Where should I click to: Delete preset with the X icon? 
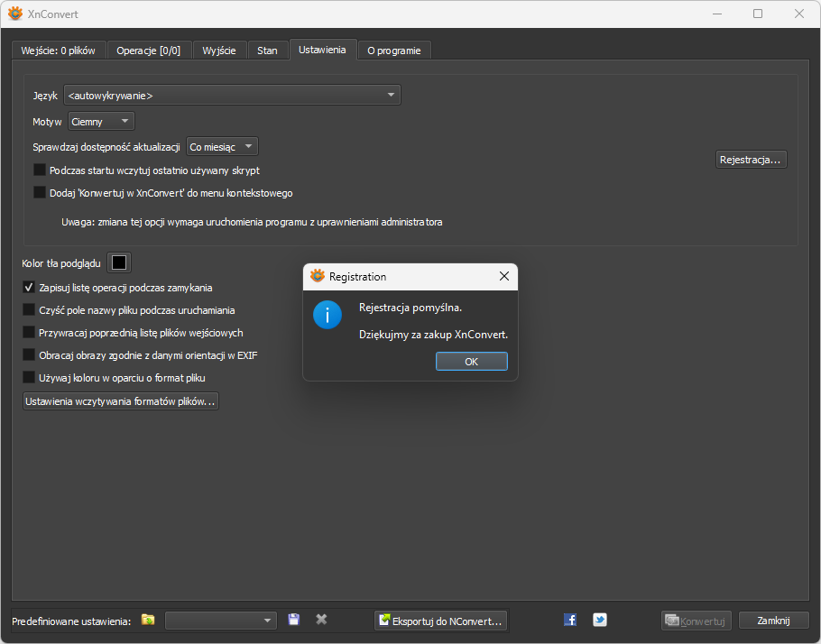click(x=321, y=620)
